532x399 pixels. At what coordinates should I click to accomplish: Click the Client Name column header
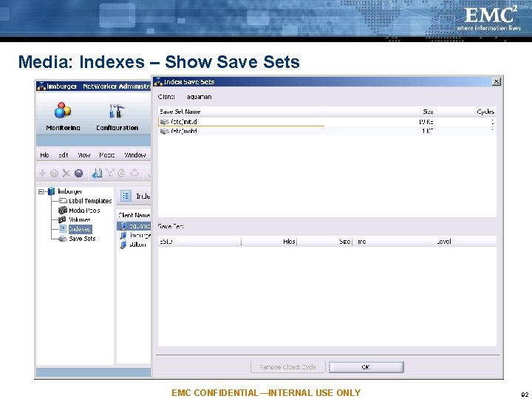point(134,216)
